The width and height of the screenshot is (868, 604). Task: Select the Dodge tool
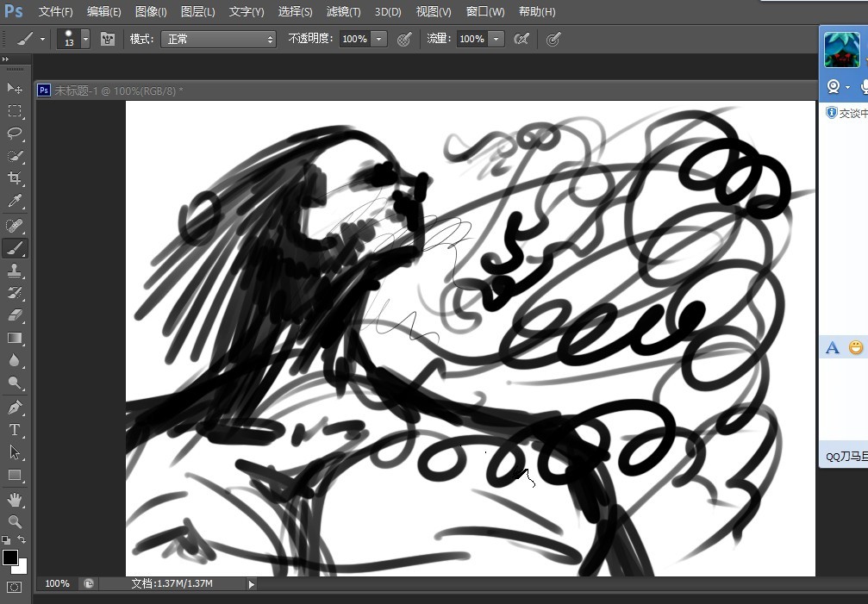[x=15, y=383]
